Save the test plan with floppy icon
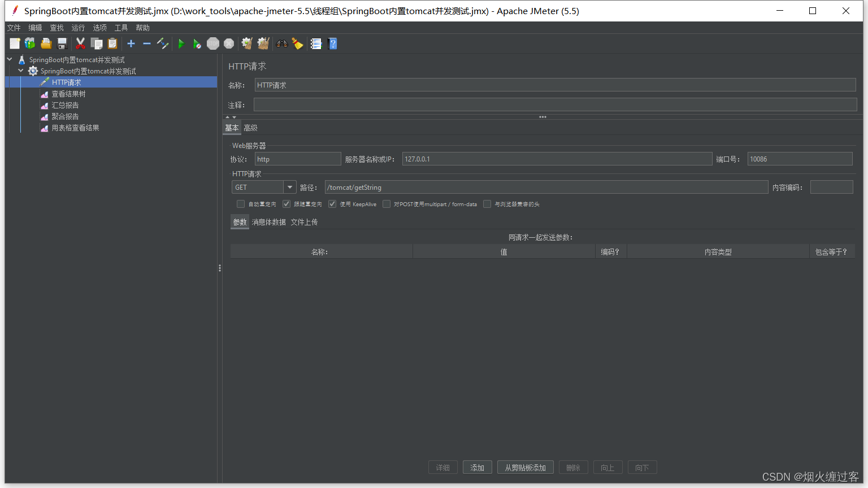Image resolution: width=868 pixels, height=488 pixels. 62,43
